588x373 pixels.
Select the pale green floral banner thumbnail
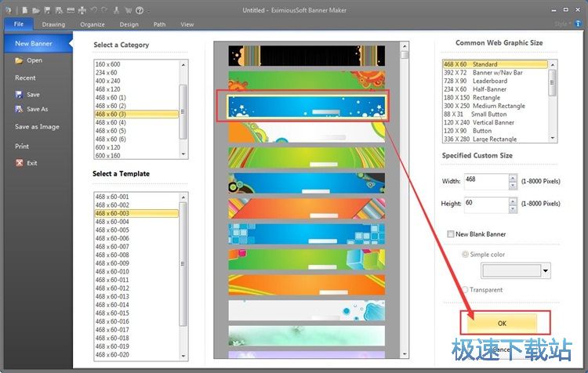point(307,335)
